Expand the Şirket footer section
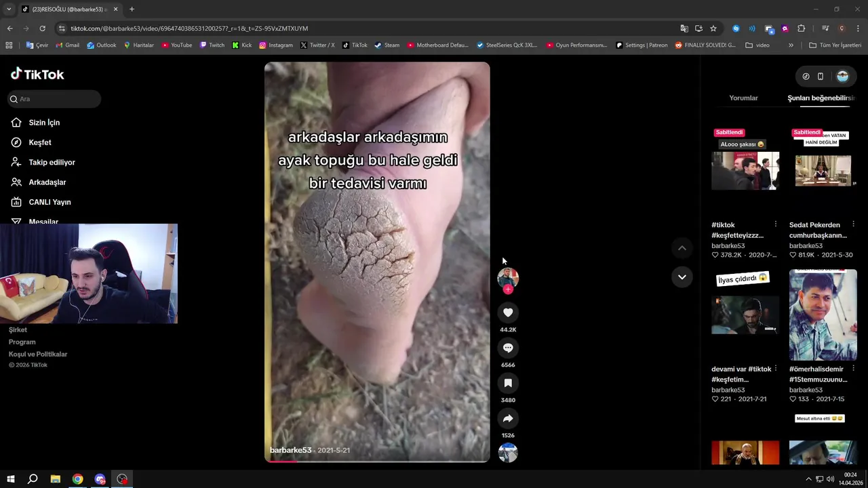This screenshot has width=868, height=488. click(x=18, y=330)
